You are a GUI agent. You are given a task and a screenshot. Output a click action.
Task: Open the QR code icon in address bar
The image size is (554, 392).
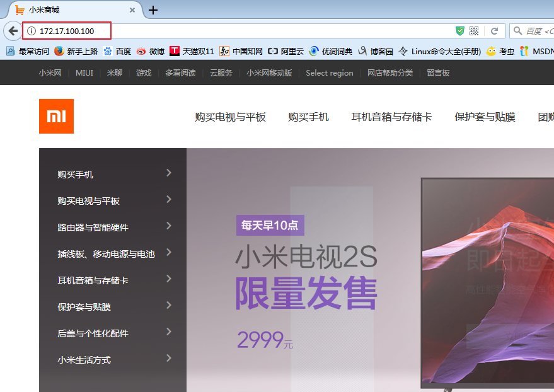[474, 31]
